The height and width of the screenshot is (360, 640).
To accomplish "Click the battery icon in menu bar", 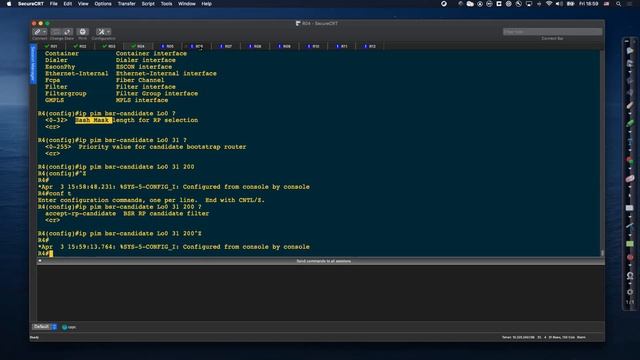I will (x=571, y=4).
